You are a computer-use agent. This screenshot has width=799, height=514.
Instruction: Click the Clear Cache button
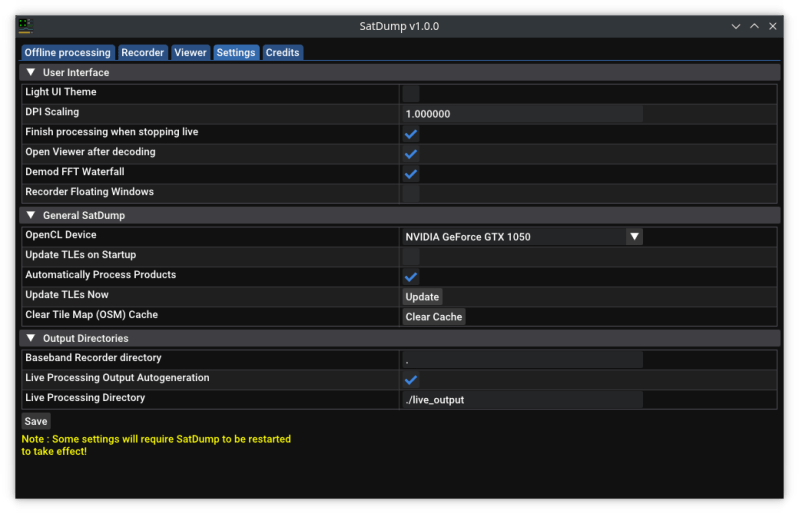[x=434, y=316]
